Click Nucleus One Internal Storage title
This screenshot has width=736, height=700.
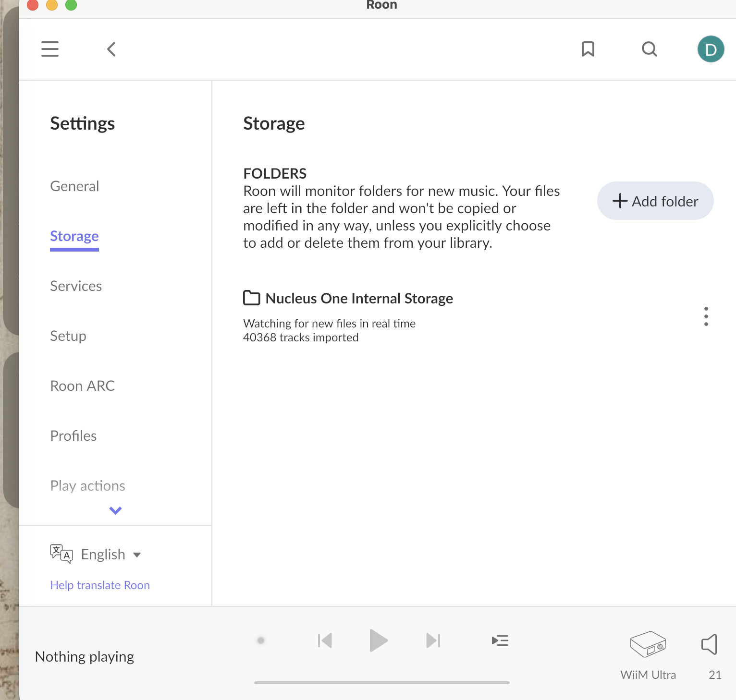coord(359,299)
